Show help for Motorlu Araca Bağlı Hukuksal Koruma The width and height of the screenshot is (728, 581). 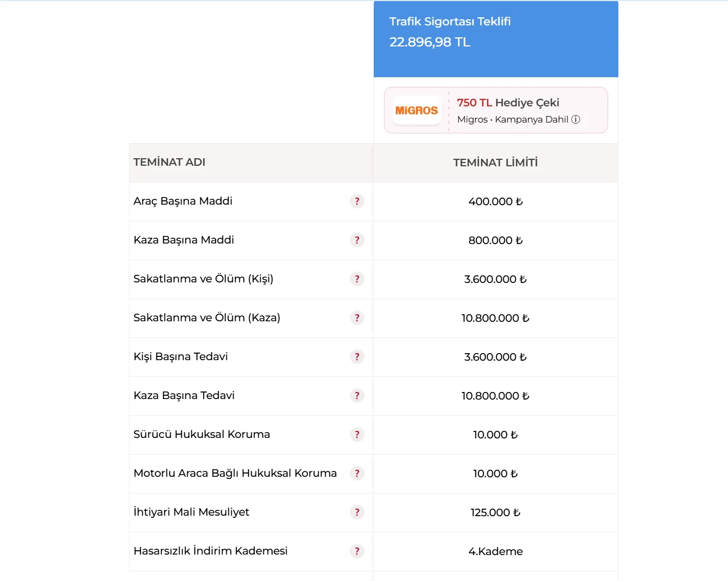pos(357,474)
